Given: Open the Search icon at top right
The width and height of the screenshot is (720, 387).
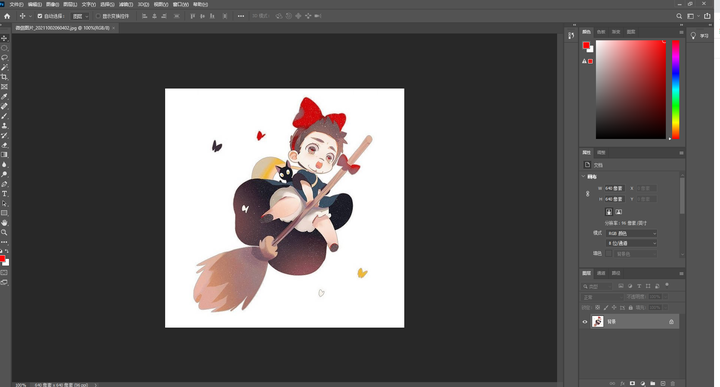Looking at the screenshot, I should tap(679, 16).
